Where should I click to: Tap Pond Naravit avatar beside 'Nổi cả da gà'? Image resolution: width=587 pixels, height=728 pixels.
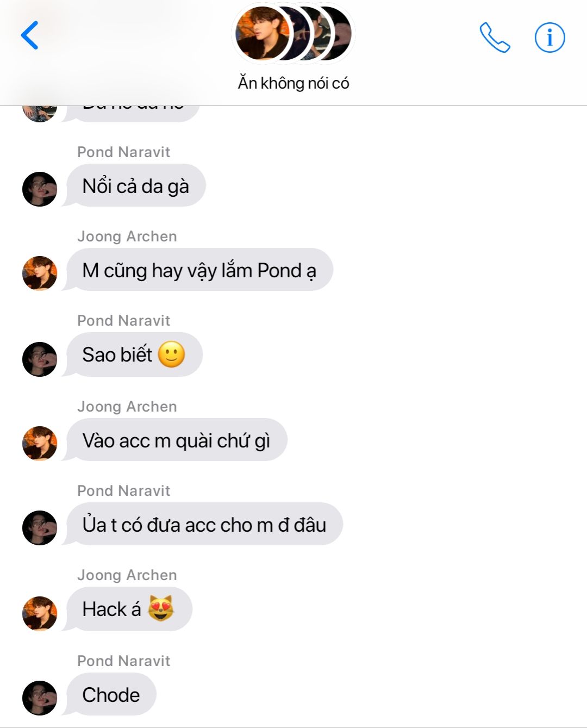pyautogui.click(x=40, y=189)
